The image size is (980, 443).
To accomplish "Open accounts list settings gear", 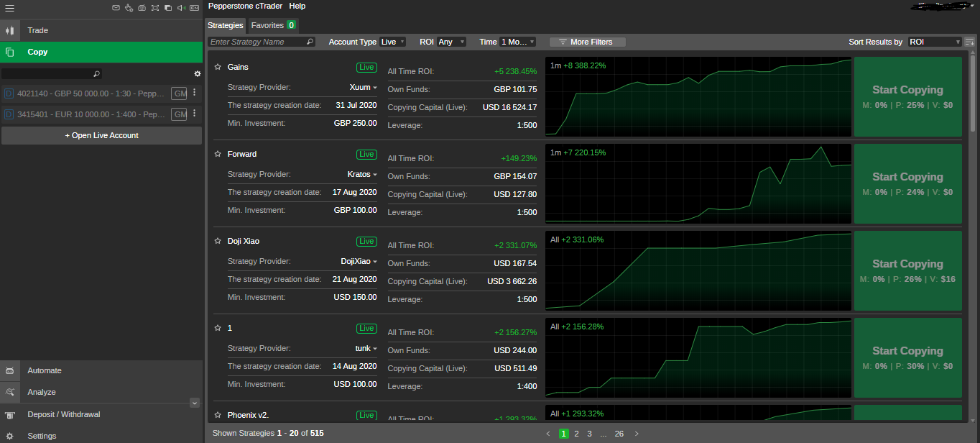I will 198,73.
